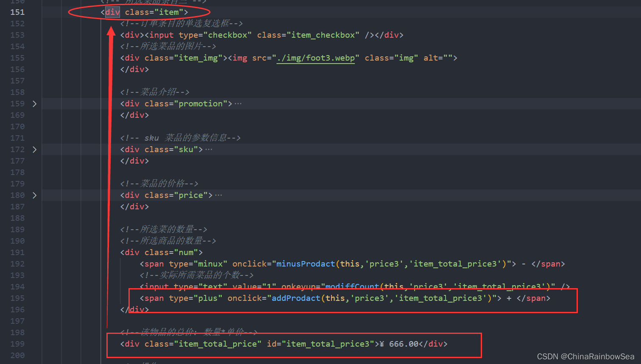Click the item_img class value on line 155

(x=198, y=58)
